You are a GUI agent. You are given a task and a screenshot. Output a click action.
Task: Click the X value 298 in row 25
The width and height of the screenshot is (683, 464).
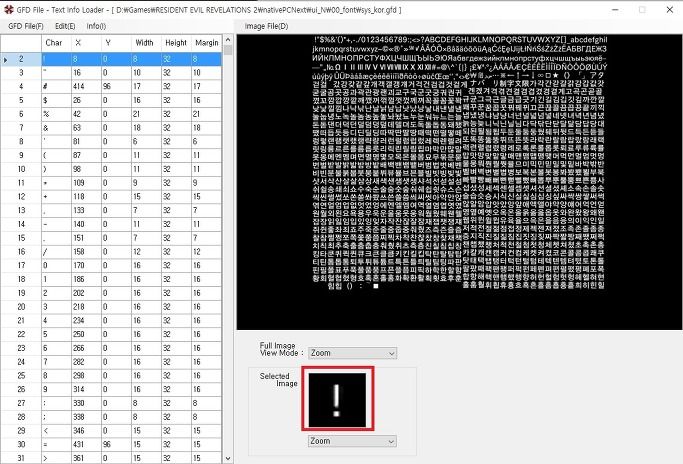pos(86,376)
